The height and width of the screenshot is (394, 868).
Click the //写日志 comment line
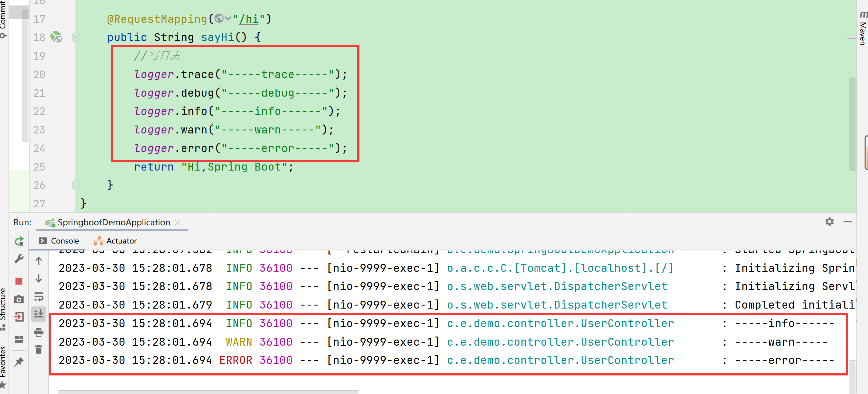[157, 56]
